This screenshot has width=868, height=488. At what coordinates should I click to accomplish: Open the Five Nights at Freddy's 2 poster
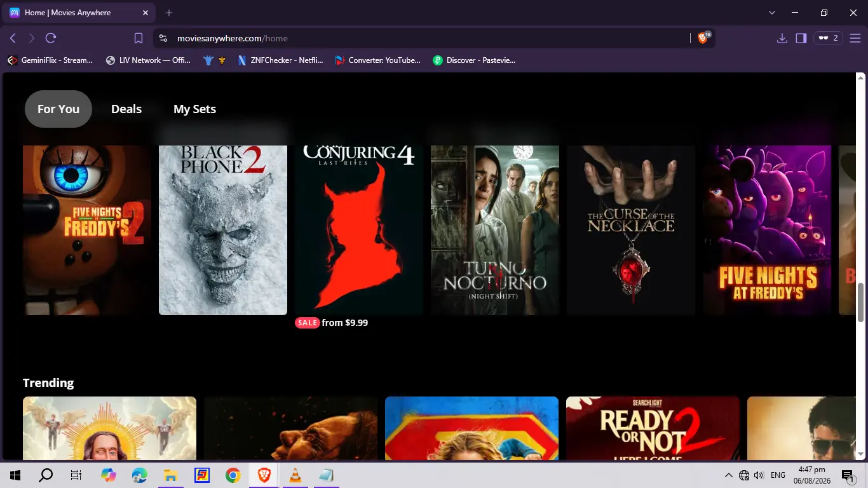87,230
